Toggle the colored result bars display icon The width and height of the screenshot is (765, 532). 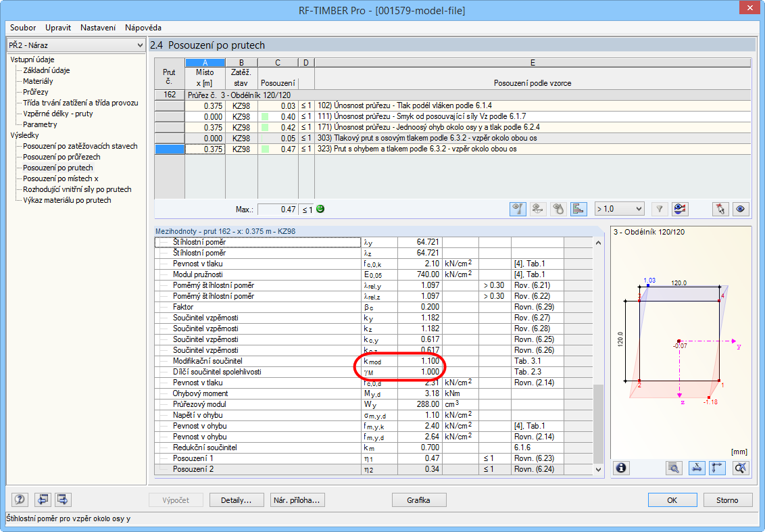pos(578,209)
